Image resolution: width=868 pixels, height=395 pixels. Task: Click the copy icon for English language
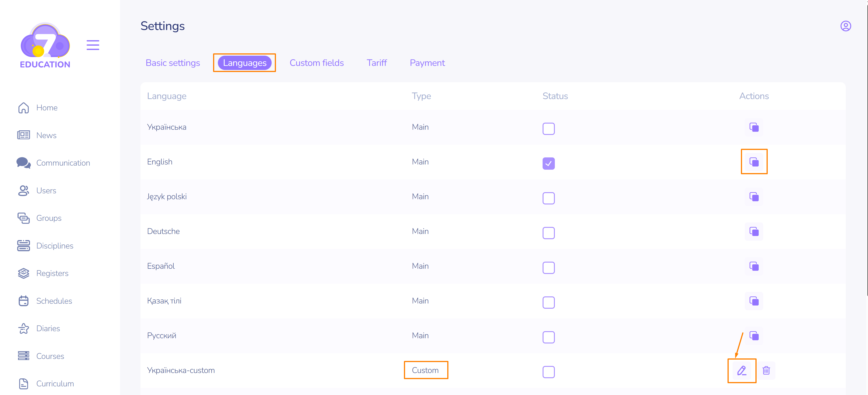click(754, 162)
